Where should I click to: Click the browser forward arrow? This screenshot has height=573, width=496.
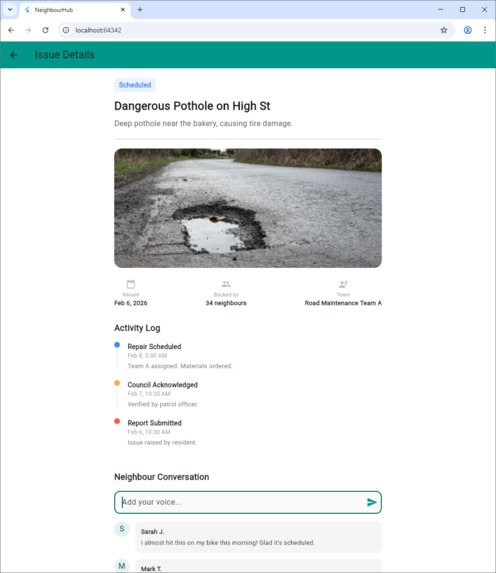(28, 30)
